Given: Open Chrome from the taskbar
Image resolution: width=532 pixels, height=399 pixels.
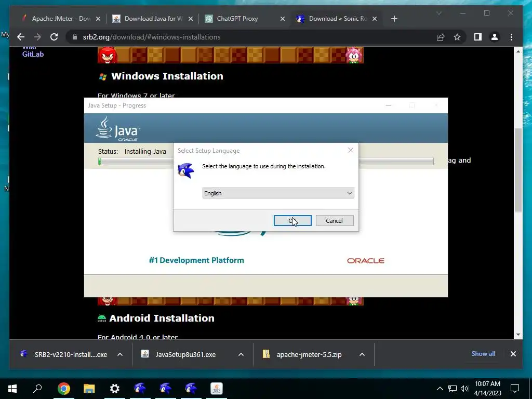Looking at the screenshot, I should coord(63,389).
